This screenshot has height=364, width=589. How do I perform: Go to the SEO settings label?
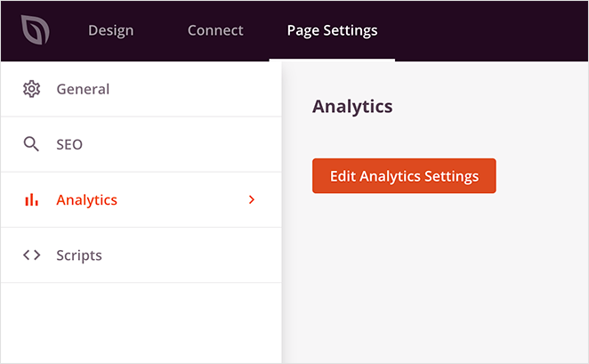[69, 145]
